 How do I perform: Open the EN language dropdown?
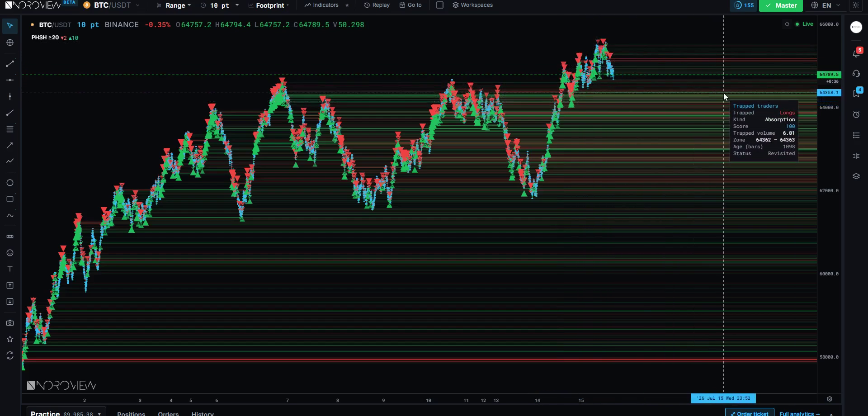pyautogui.click(x=826, y=5)
